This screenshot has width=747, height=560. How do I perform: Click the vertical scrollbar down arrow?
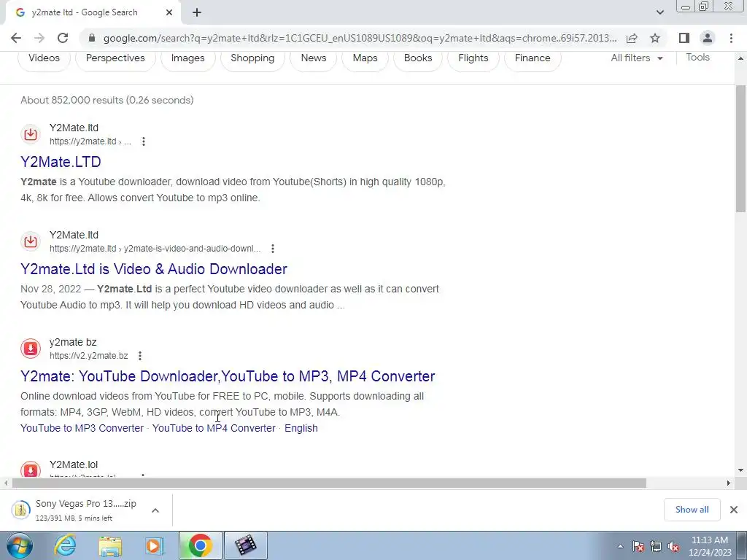(x=740, y=470)
